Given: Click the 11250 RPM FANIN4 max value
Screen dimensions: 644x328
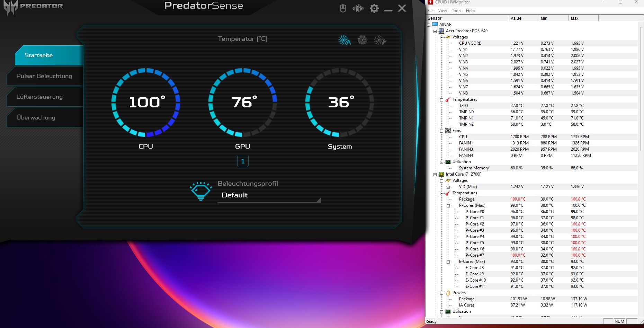Looking at the screenshot, I should (x=581, y=156).
